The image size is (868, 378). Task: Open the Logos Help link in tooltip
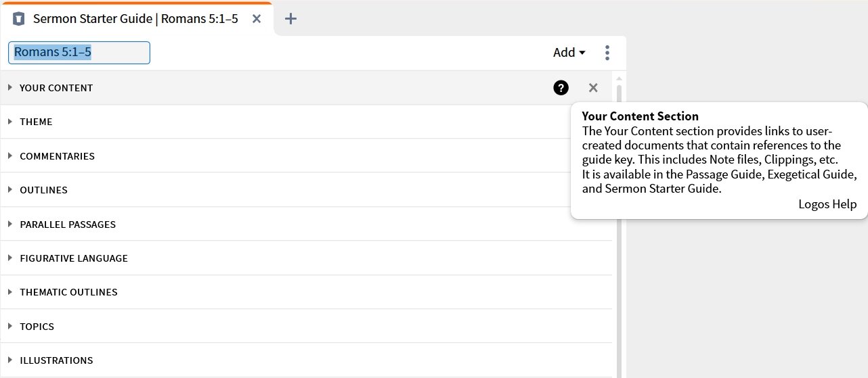coord(827,204)
